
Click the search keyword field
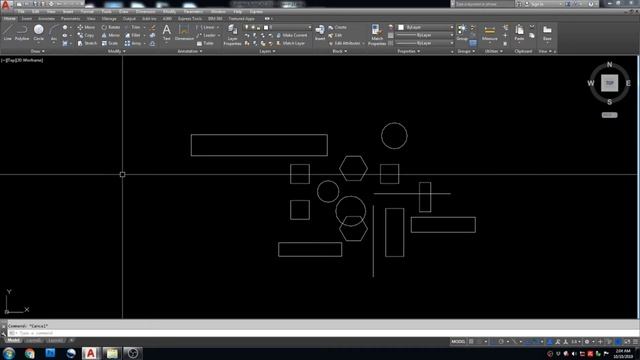(484, 4)
